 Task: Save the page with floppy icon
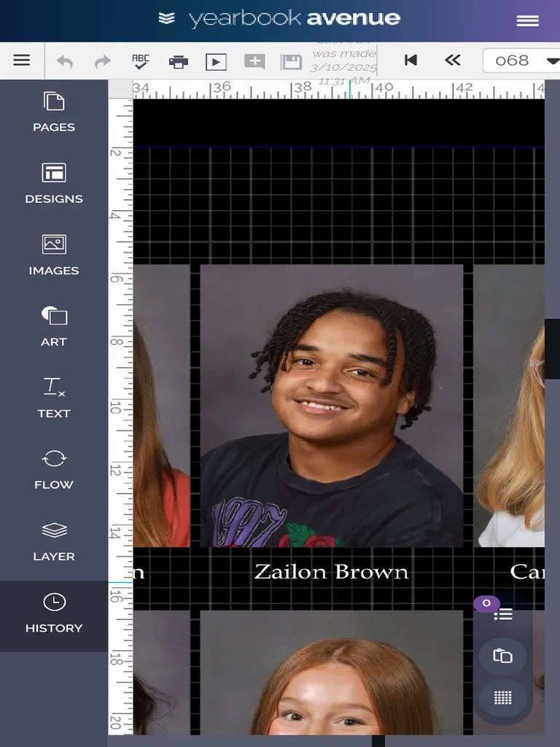291,62
